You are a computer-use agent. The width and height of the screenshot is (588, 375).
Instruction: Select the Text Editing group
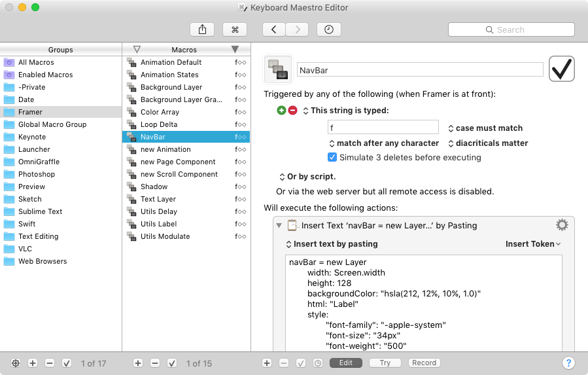coord(61,236)
